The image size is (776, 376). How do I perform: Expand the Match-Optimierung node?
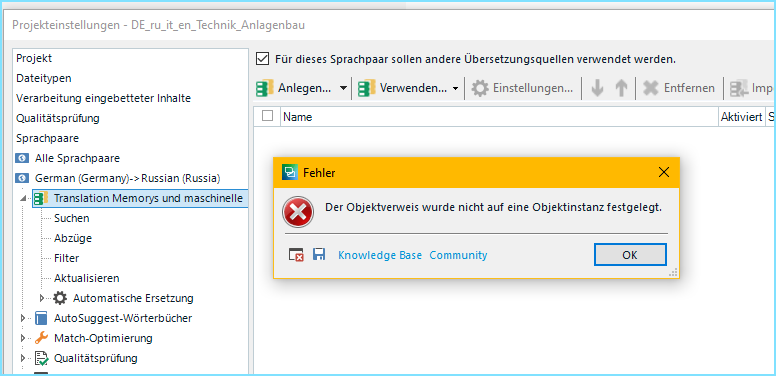(x=23, y=338)
